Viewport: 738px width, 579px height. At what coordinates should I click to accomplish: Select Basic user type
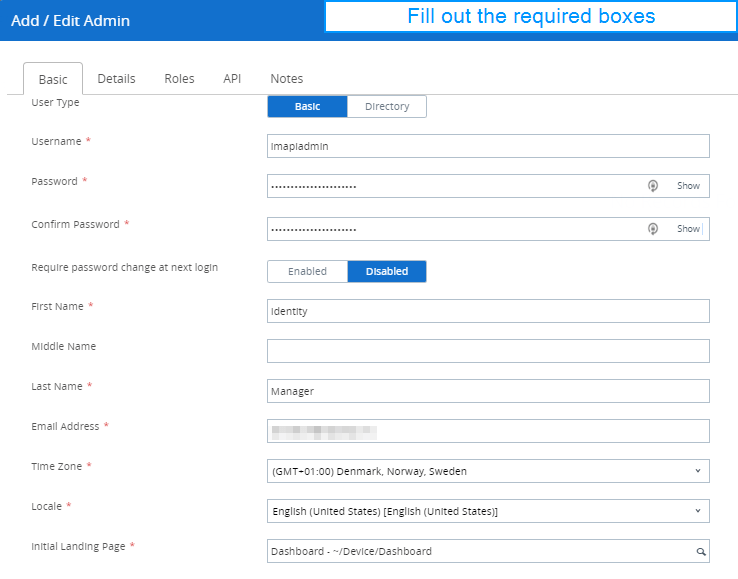point(308,107)
